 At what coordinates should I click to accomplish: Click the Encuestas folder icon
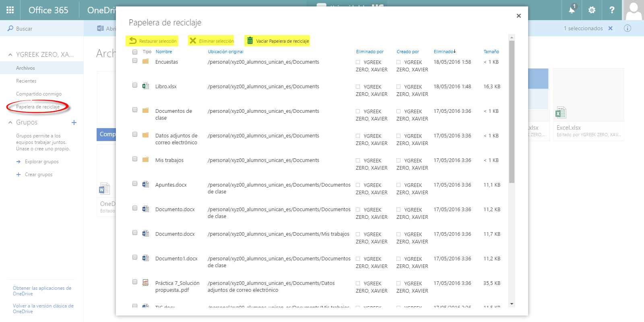[146, 61]
